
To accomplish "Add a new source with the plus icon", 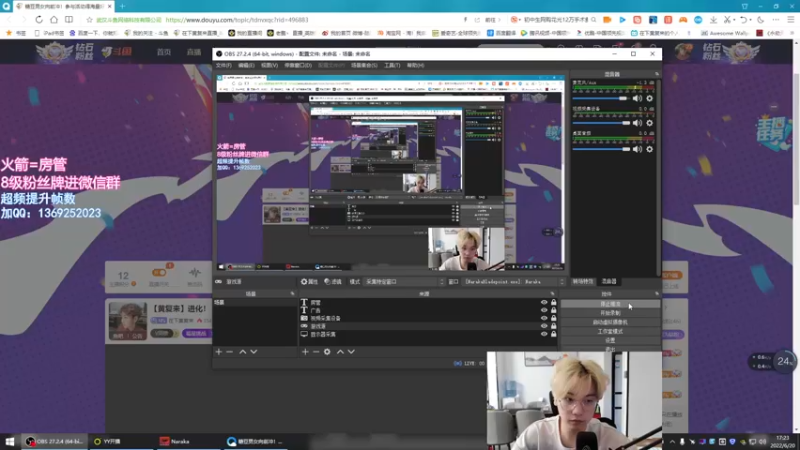I will (305, 352).
